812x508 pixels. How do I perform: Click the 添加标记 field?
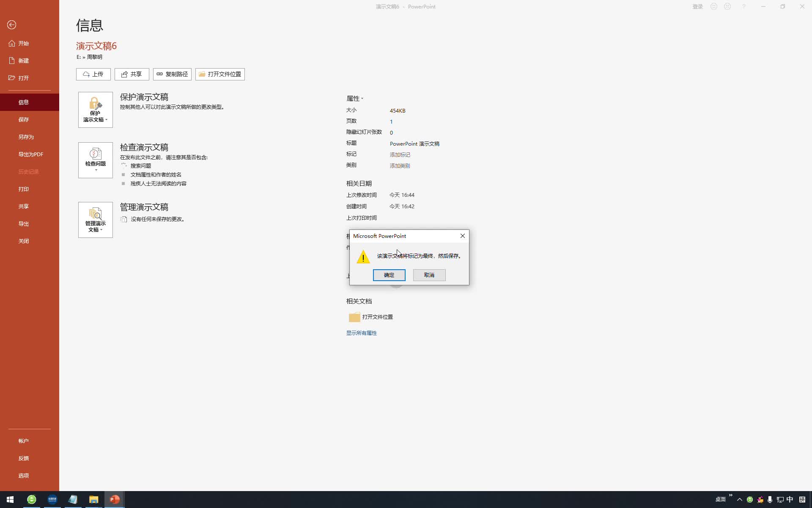pyautogui.click(x=400, y=155)
